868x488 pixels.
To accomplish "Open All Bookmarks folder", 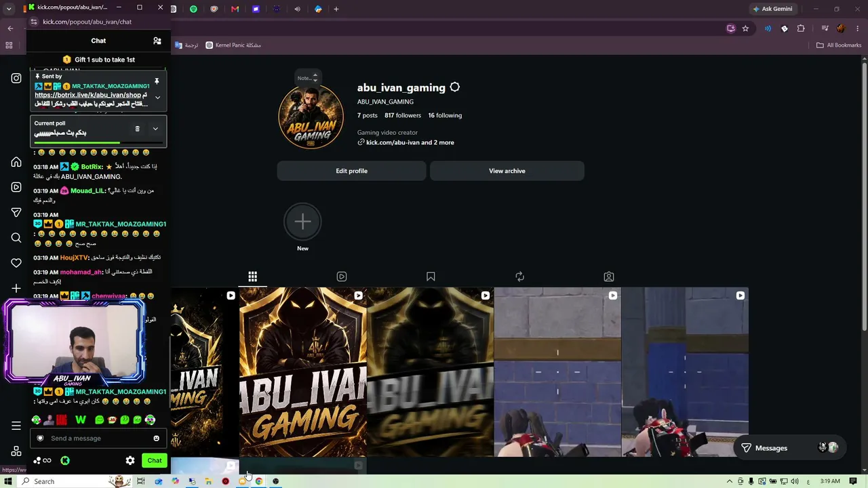I will (x=839, y=45).
